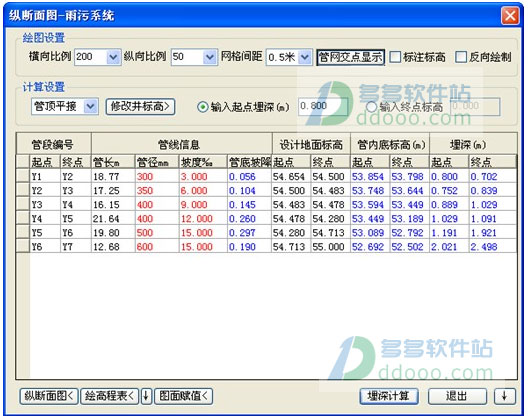Expand the 管顶平接 connection type dropdown
The width and height of the screenshot is (528, 419).
point(91,107)
